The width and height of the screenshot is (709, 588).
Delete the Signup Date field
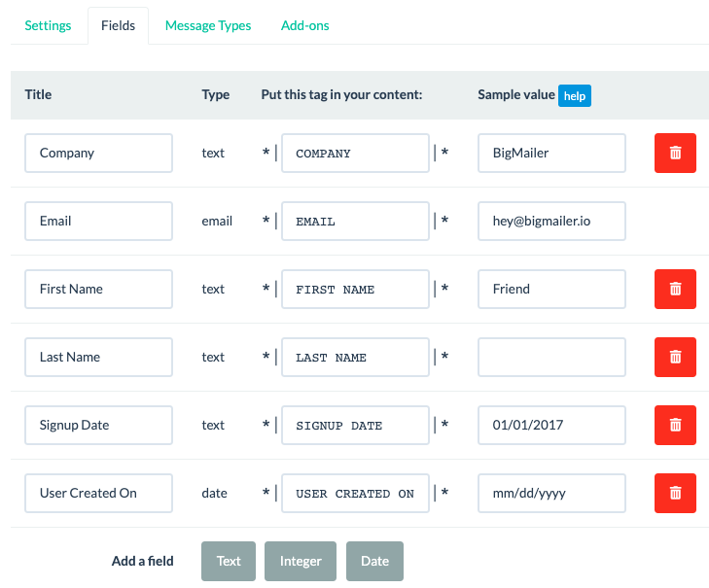pyautogui.click(x=675, y=425)
